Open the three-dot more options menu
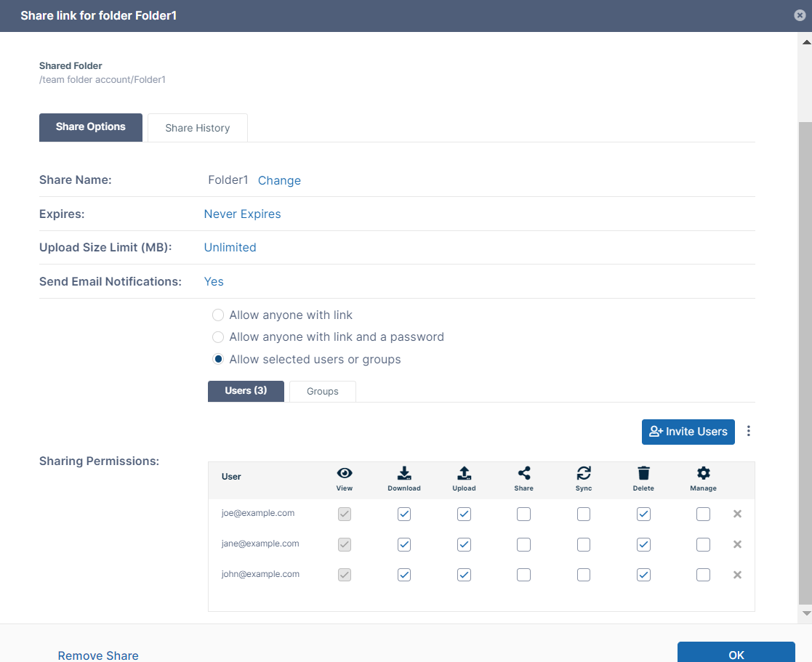Viewport: 812px width, 662px height. tap(749, 431)
